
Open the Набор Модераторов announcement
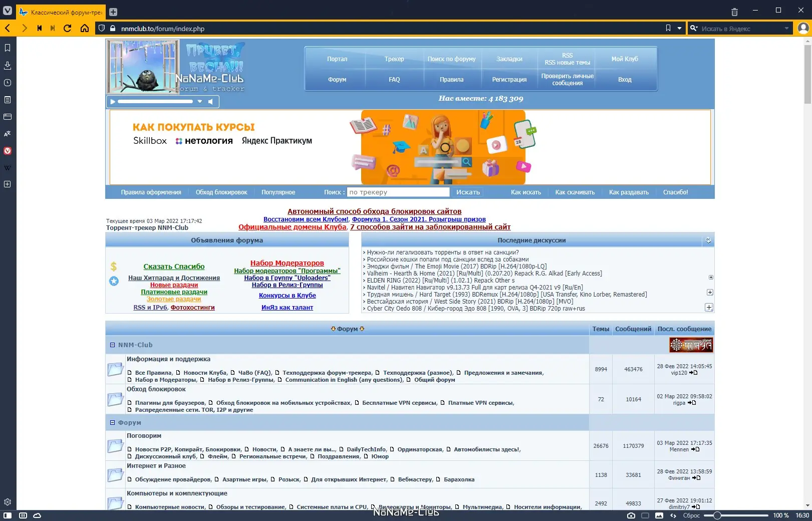(x=287, y=263)
